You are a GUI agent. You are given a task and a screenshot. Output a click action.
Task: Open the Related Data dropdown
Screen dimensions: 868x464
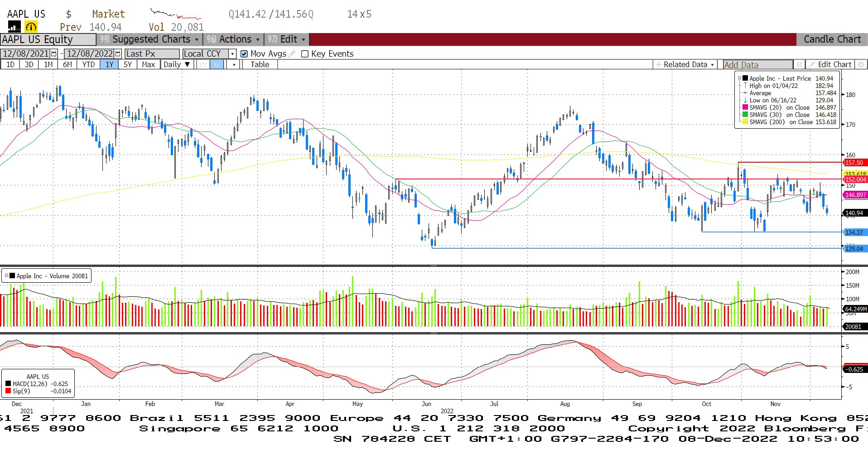685,64
